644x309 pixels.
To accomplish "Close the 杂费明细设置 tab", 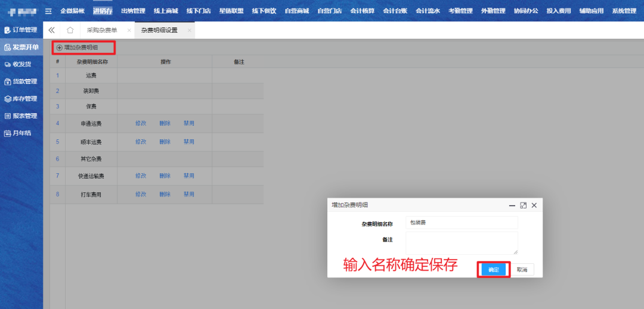I will click(190, 30).
